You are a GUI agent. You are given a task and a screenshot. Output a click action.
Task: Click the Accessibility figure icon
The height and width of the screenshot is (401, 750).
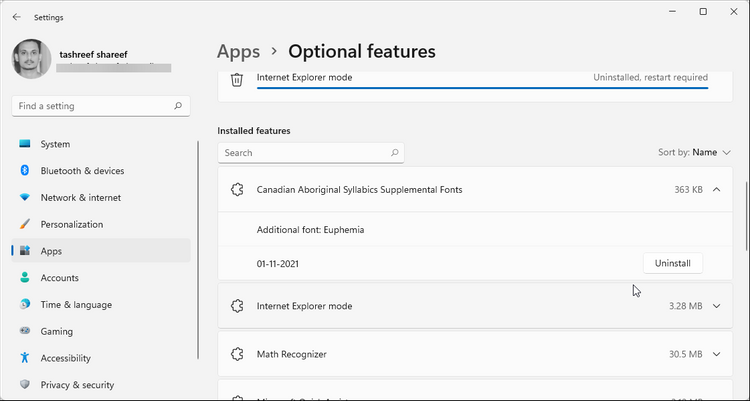(25, 357)
